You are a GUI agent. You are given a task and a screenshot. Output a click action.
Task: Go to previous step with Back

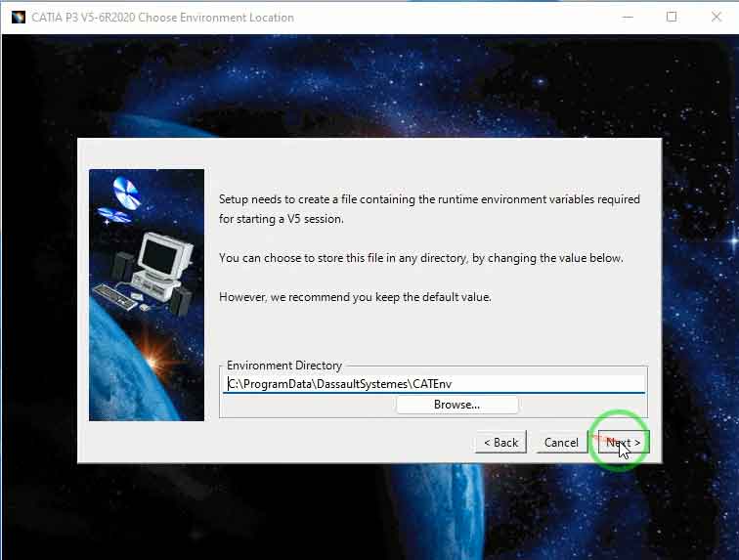(x=500, y=443)
